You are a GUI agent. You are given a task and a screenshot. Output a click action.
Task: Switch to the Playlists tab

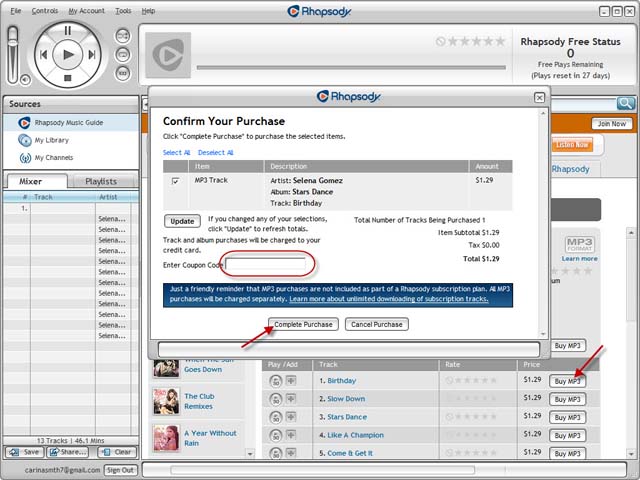101,181
